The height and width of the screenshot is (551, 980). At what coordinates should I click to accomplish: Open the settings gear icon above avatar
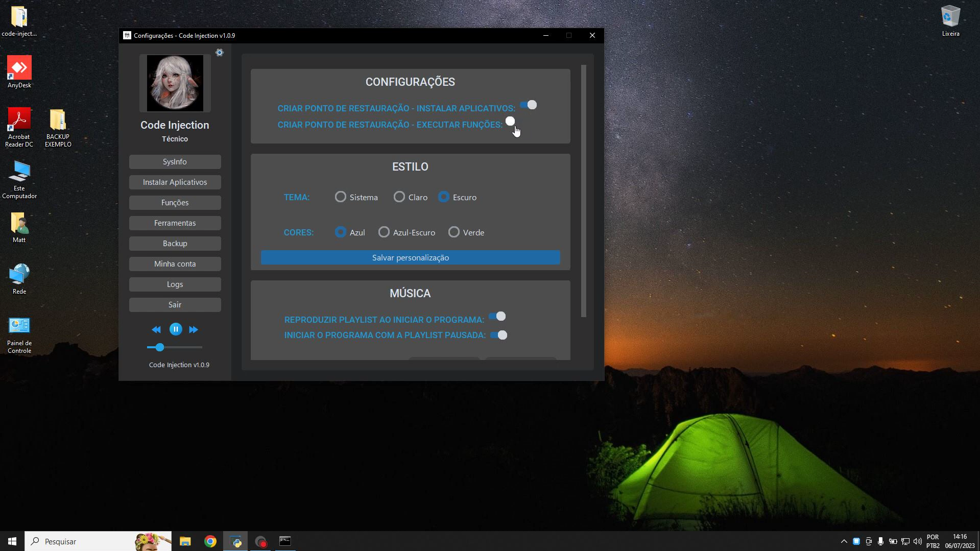click(220, 53)
